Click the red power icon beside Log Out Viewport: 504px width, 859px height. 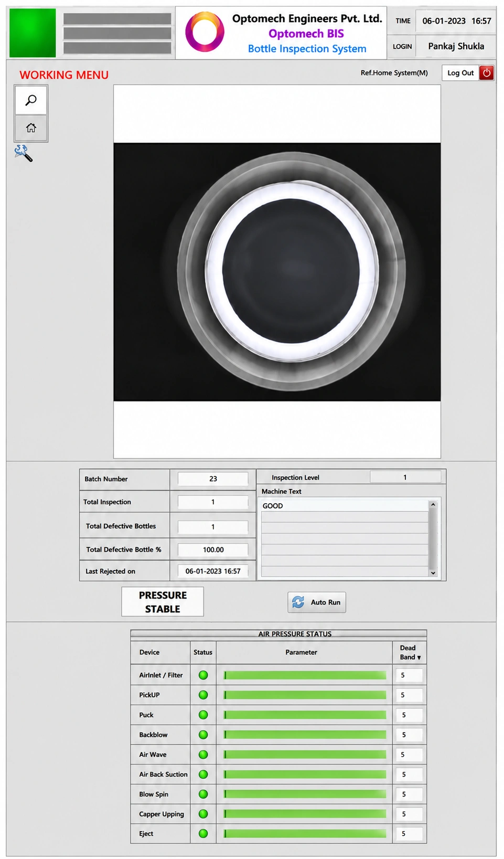487,73
